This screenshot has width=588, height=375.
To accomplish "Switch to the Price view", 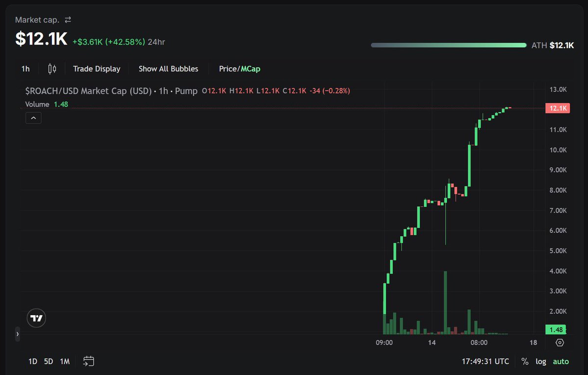I will (x=228, y=69).
